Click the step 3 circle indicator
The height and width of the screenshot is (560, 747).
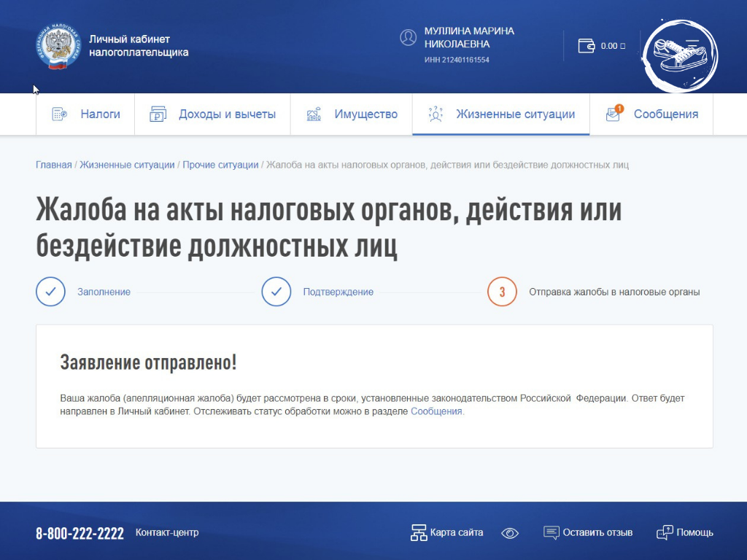click(502, 292)
